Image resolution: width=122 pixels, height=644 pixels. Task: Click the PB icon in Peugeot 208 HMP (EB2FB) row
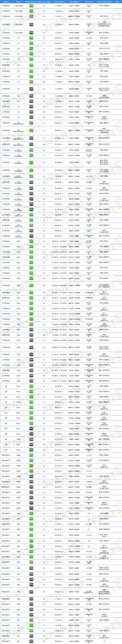point(31,530)
